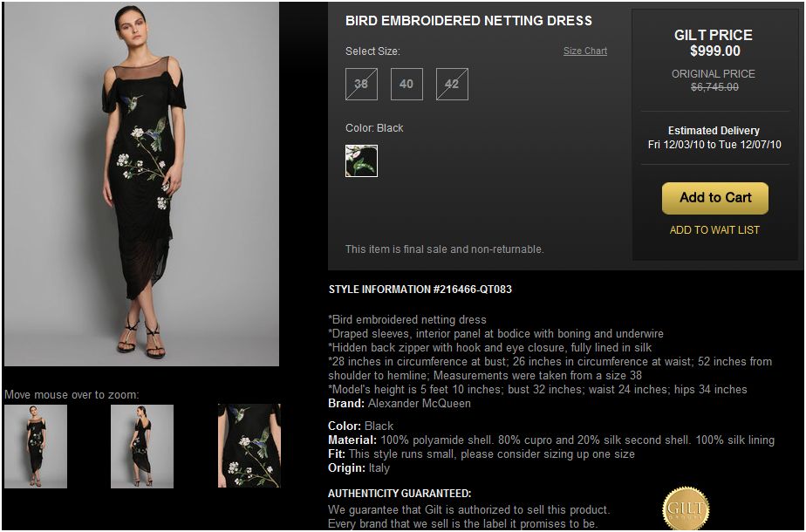This screenshot has height=532, width=806.
Task: Click the Authenticity Guaranteed heading
Action: (x=400, y=494)
